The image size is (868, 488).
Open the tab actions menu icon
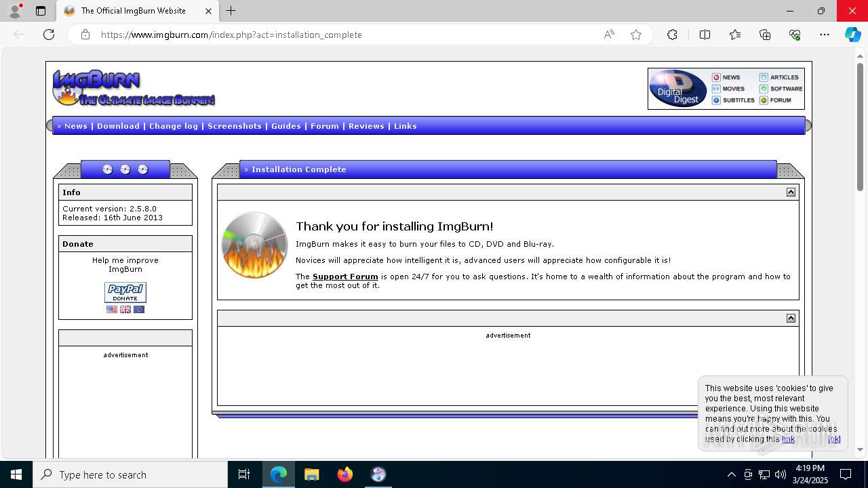41,11
